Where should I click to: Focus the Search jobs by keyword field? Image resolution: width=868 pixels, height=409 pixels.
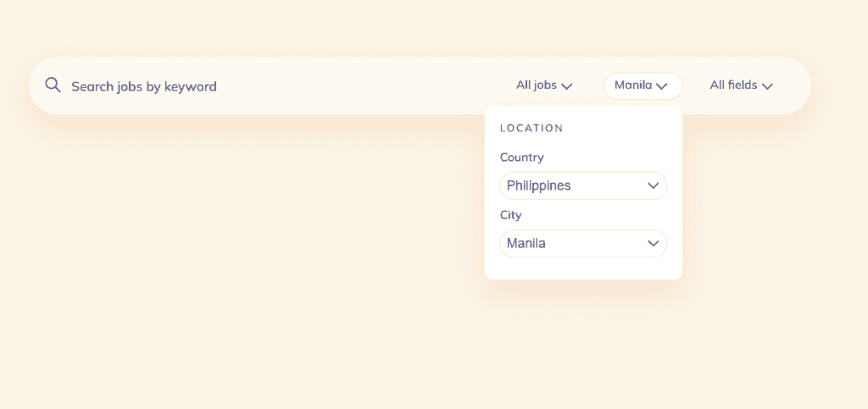[x=144, y=86]
